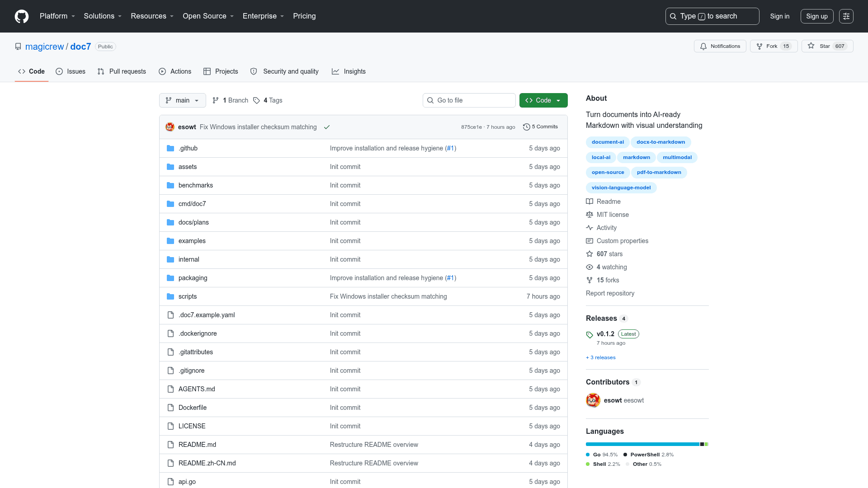Open the Security and quality tab
The height and width of the screenshot is (488, 868).
284,71
